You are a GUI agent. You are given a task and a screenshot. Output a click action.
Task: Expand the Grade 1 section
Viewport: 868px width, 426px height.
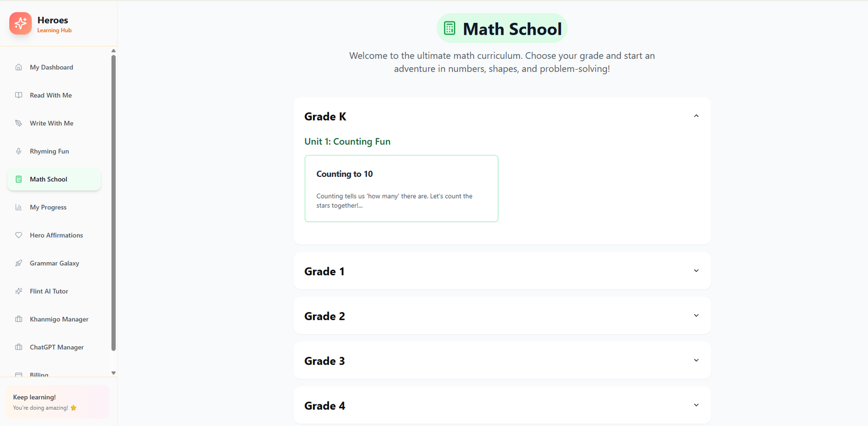point(696,271)
